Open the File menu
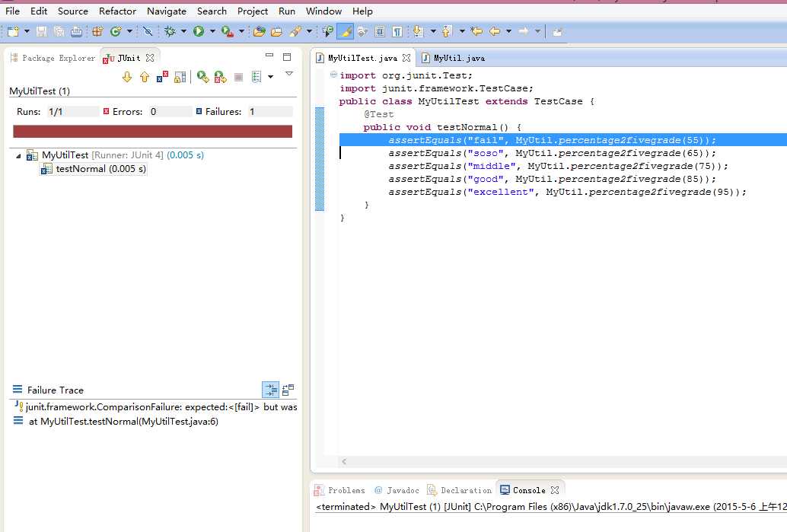787x532 pixels. tap(12, 11)
